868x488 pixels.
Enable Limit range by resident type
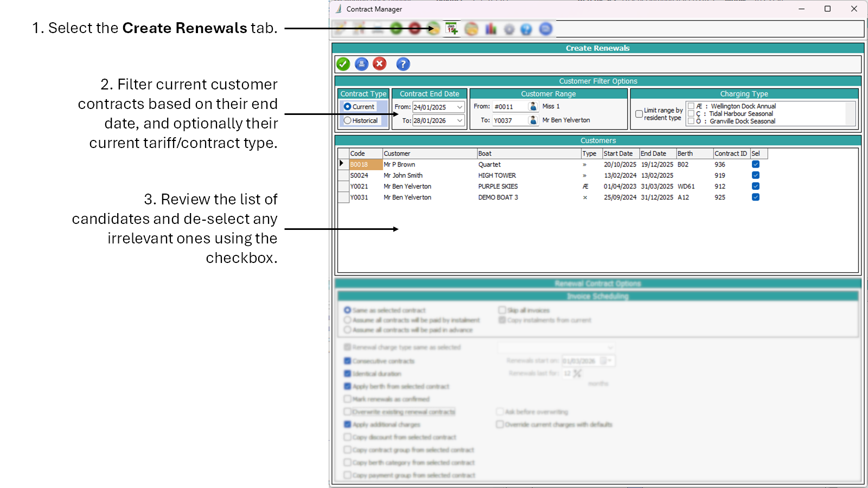coord(639,114)
